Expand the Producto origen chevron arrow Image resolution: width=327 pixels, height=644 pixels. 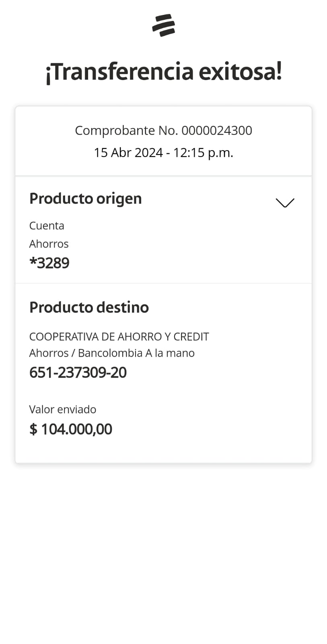pyautogui.click(x=285, y=202)
